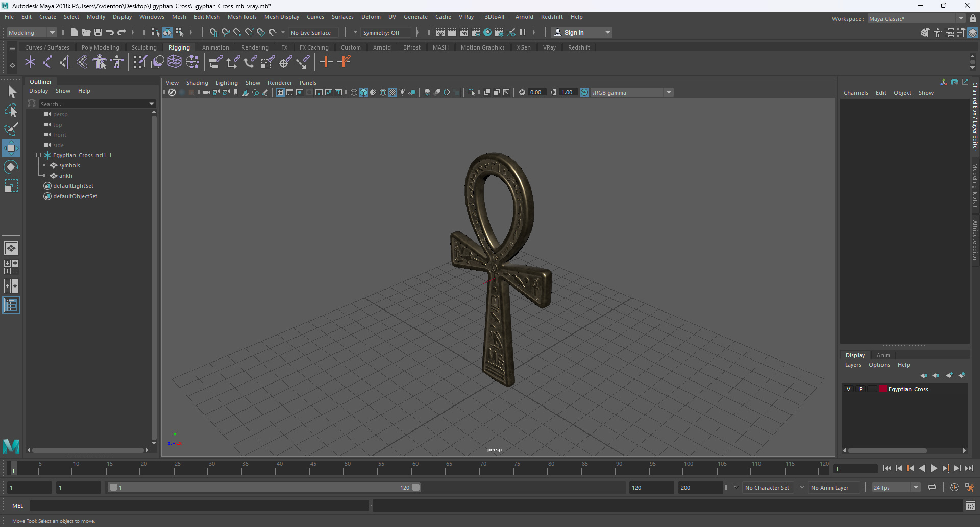This screenshot has width=980, height=527.
Task: Choose the Scale tool in toolbox
Action: click(11, 186)
